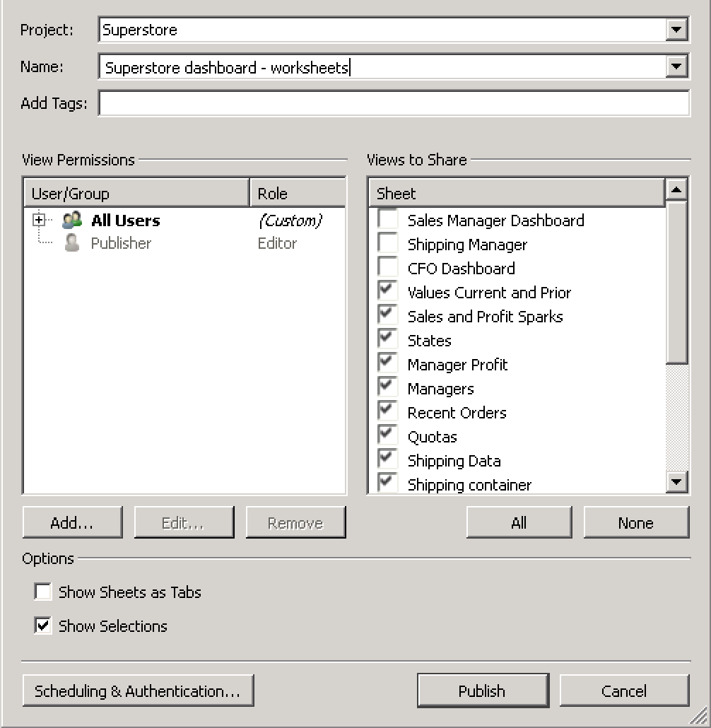711x728 pixels.
Task: Select all sheets with the All button
Action: [x=519, y=522]
